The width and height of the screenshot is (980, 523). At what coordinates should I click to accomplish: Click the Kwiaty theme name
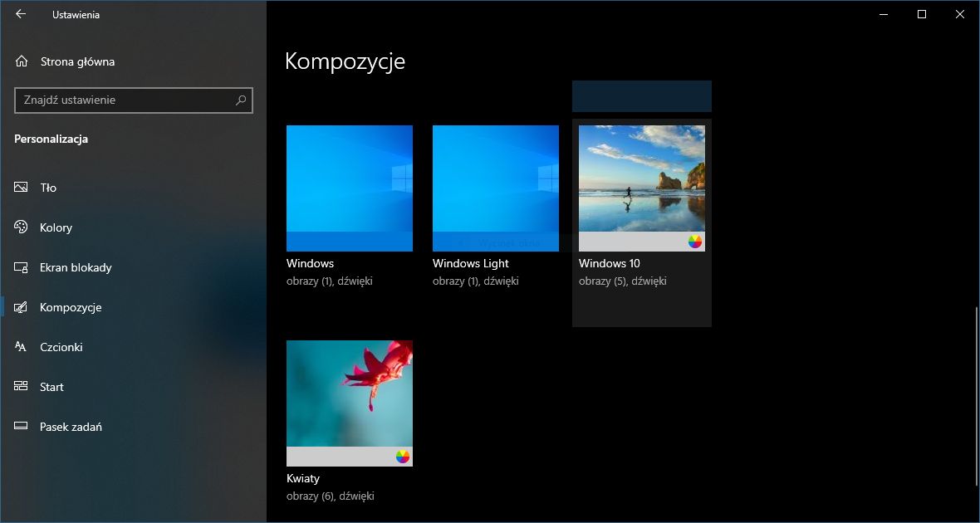tap(303, 479)
